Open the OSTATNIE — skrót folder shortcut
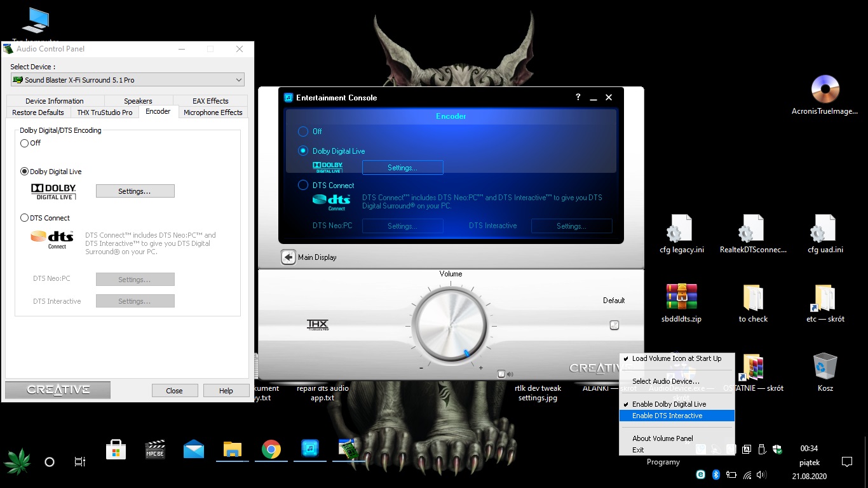Screen dimensions: 868x488 (753, 373)
